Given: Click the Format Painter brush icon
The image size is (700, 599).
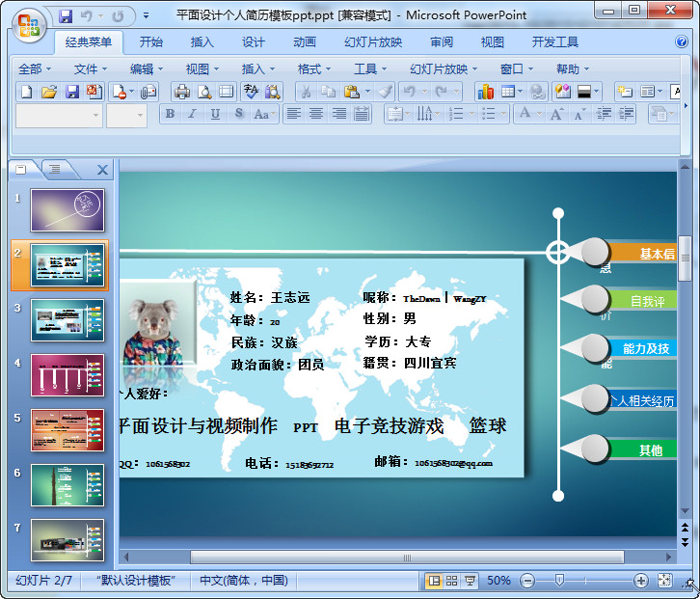Looking at the screenshot, I should pos(385,92).
